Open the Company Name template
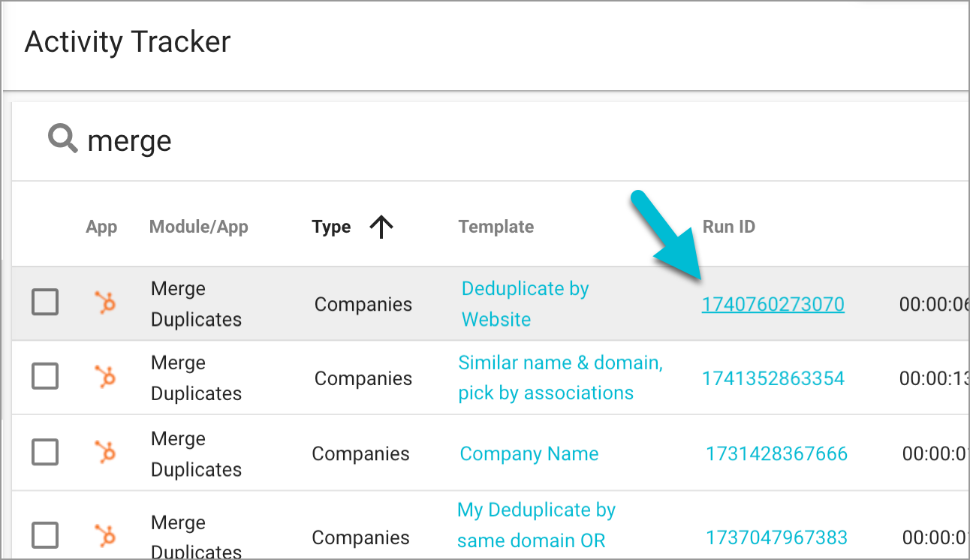 tap(529, 453)
